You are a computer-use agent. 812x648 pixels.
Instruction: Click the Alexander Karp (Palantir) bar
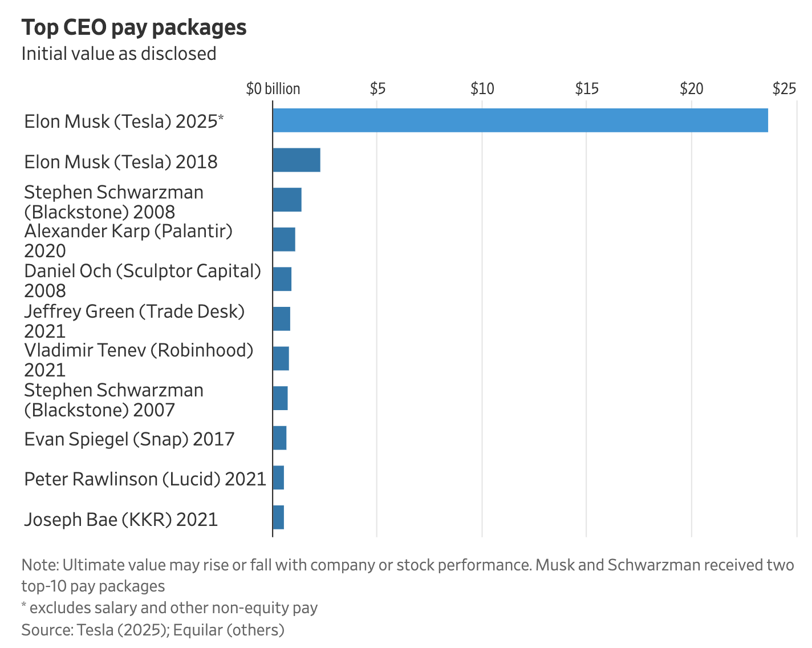click(x=284, y=239)
